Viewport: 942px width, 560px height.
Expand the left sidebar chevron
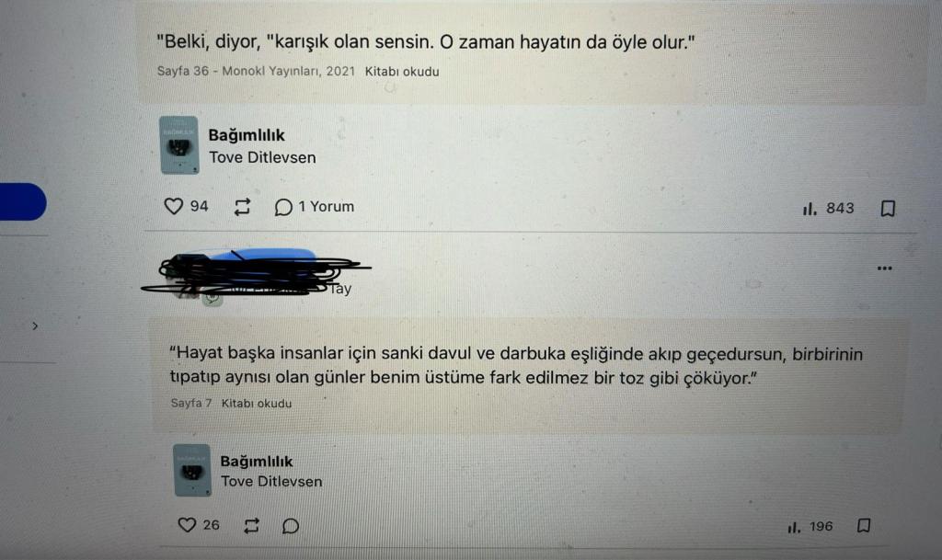coord(35,326)
